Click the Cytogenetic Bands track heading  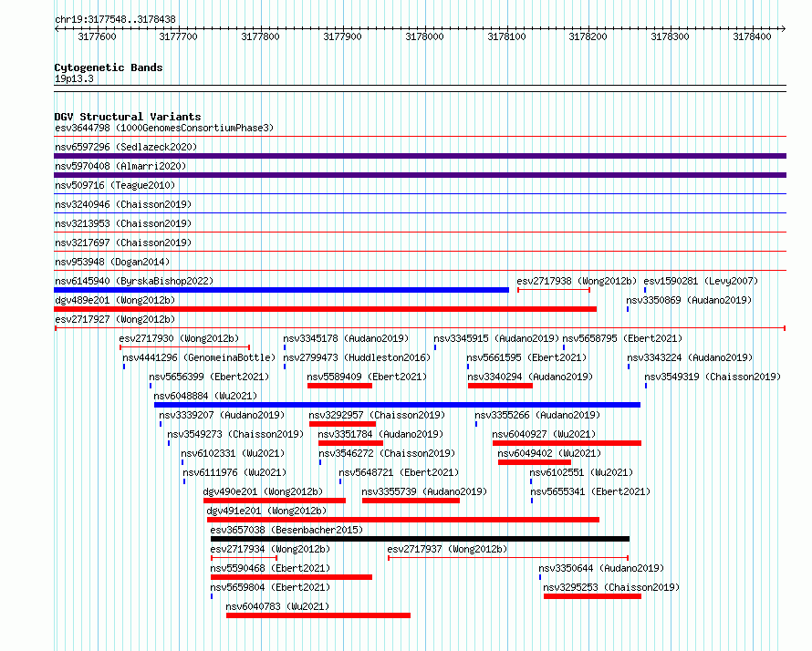[108, 67]
